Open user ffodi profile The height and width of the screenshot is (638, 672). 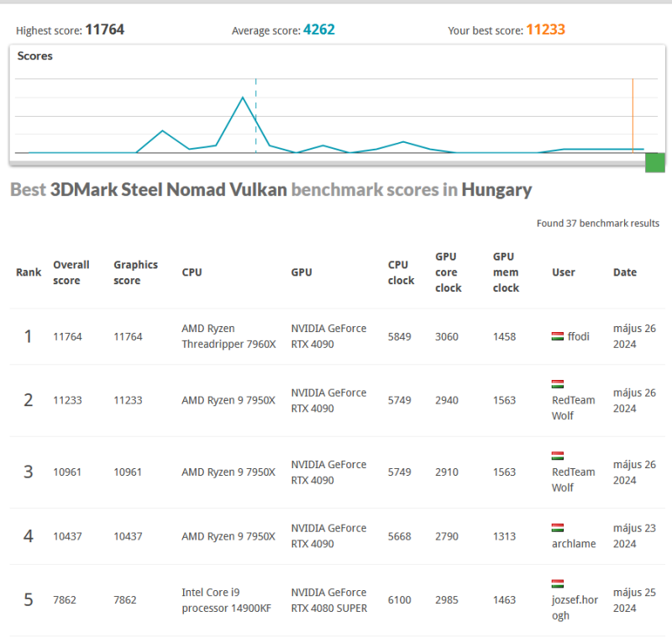[x=578, y=336]
